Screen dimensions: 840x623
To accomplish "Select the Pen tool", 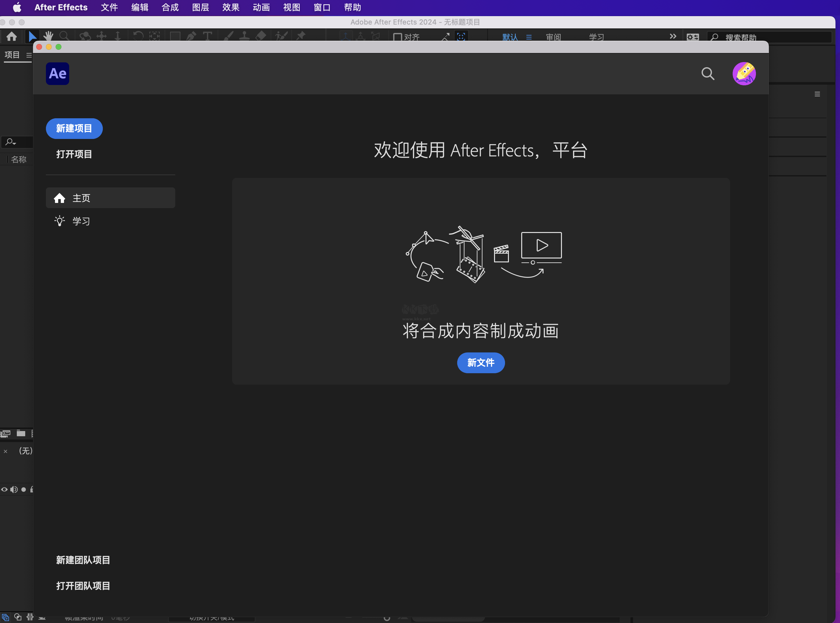I will click(191, 36).
